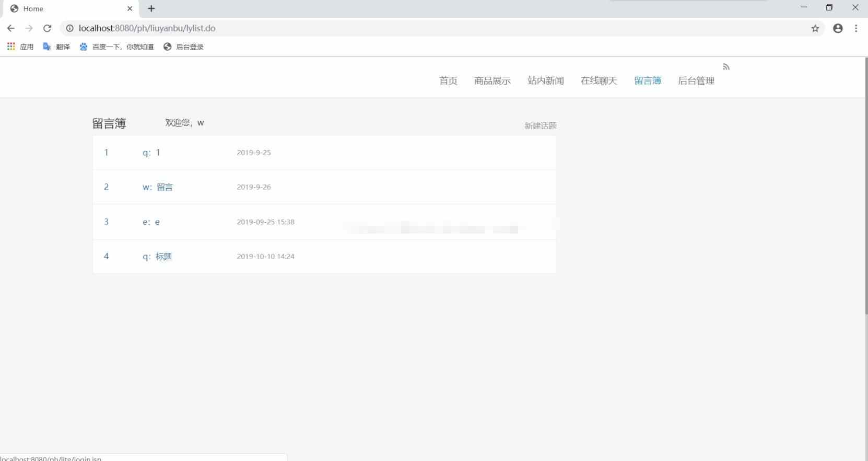Open 后台管理 navigation item
Screen dimensions: 868x461
[696, 80]
